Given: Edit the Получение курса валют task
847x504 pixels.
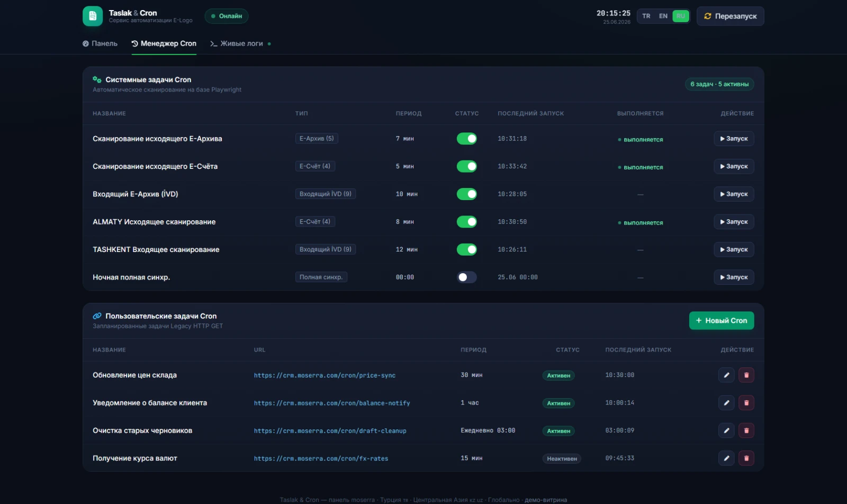Looking at the screenshot, I should pos(726,458).
